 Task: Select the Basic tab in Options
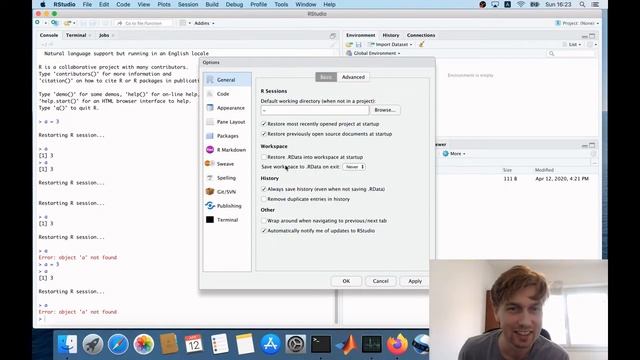(x=326, y=77)
